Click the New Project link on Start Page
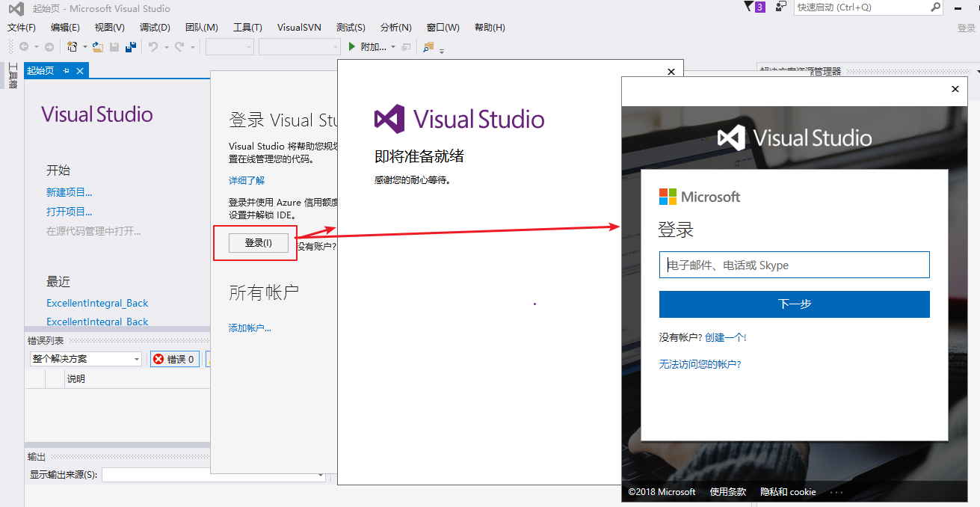This screenshot has height=507, width=980. pyautogui.click(x=69, y=192)
